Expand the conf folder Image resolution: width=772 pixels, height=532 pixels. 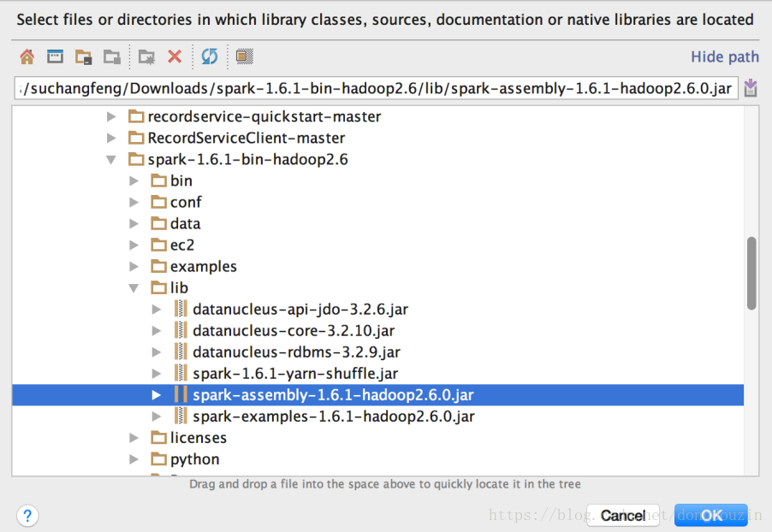pos(134,202)
